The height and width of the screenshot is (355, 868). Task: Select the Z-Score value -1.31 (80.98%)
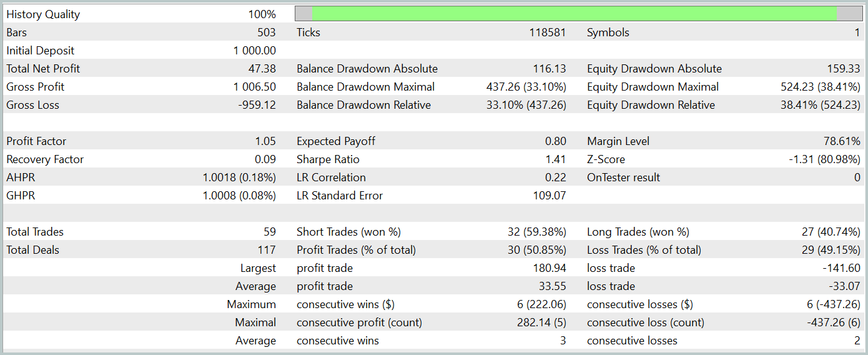pyautogui.click(x=824, y=159)
